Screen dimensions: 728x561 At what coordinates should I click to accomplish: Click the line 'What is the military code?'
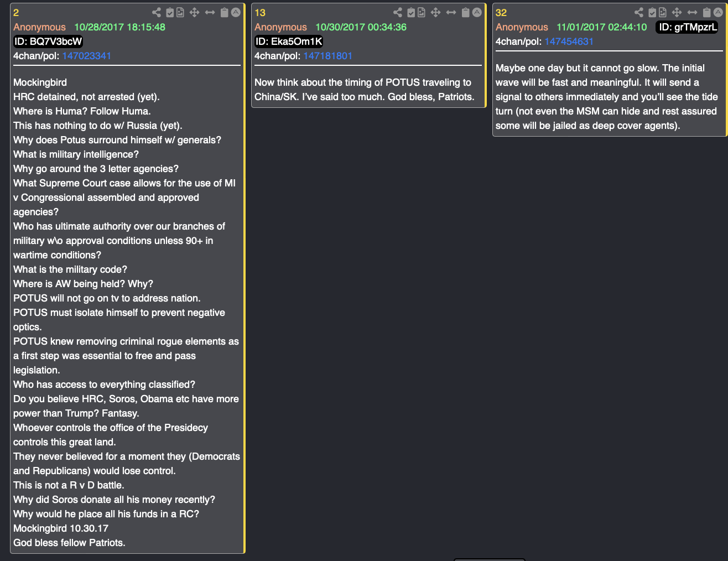(x=70, y=269)
